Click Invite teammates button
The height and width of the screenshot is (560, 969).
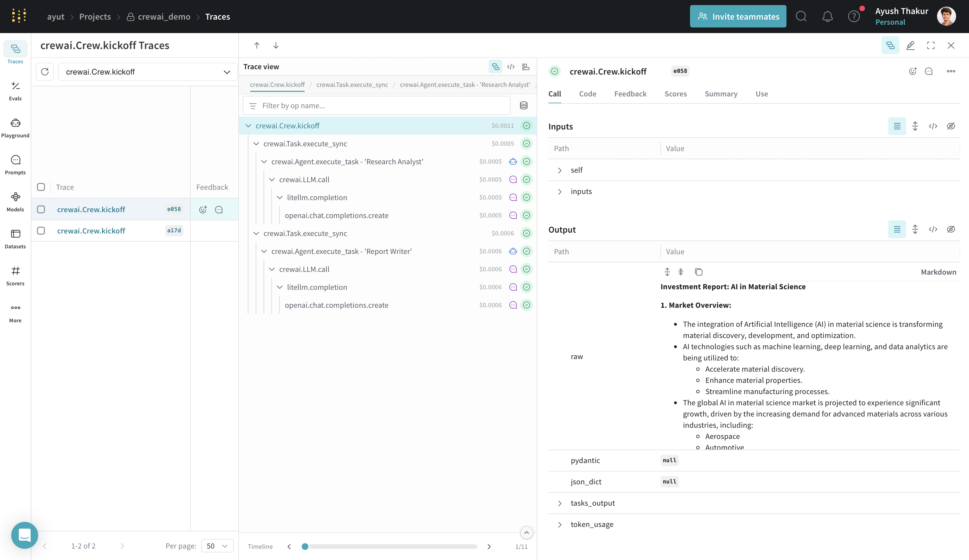737,17
